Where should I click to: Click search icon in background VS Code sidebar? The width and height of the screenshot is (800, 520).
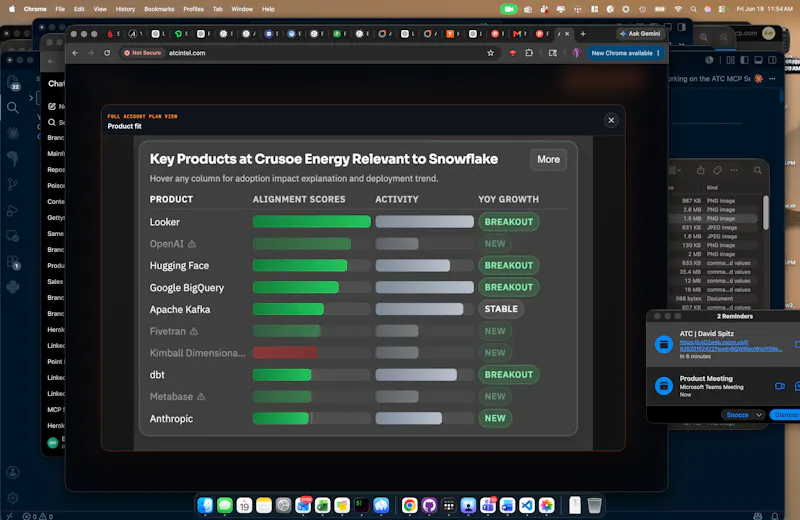tap(13, 108)
